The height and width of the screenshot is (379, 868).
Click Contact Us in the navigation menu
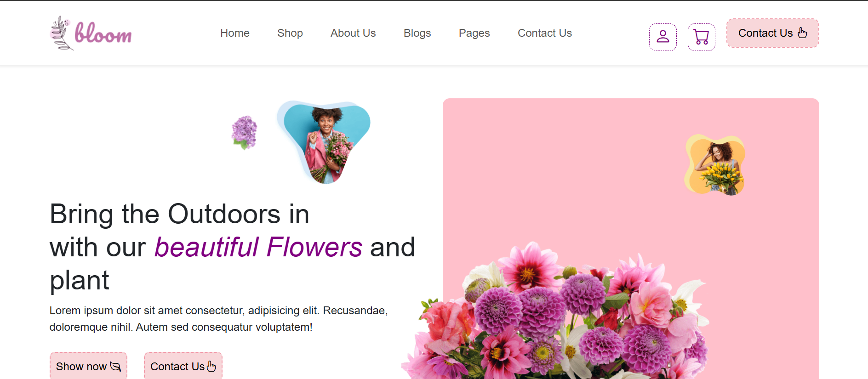point(544,33)
